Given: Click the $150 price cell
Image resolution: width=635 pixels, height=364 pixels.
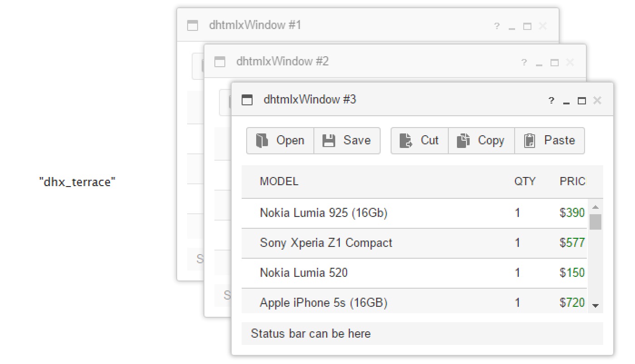Looking at the screenshot, I should coord(572,273).
